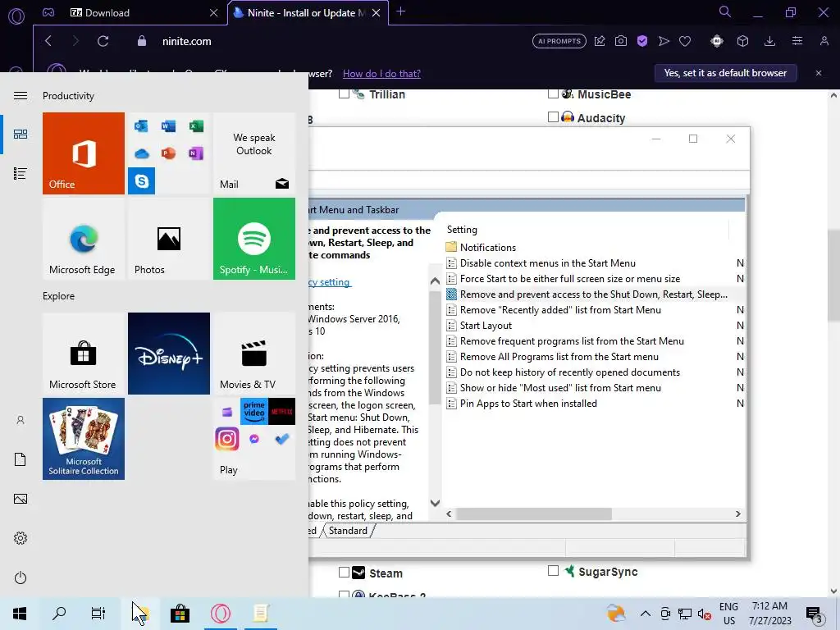Open Microsoft Solitaire Collection tile

pos(84,439)
